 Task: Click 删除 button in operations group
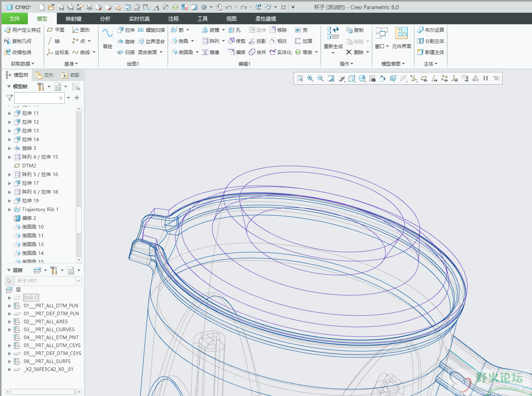(355, 52)
